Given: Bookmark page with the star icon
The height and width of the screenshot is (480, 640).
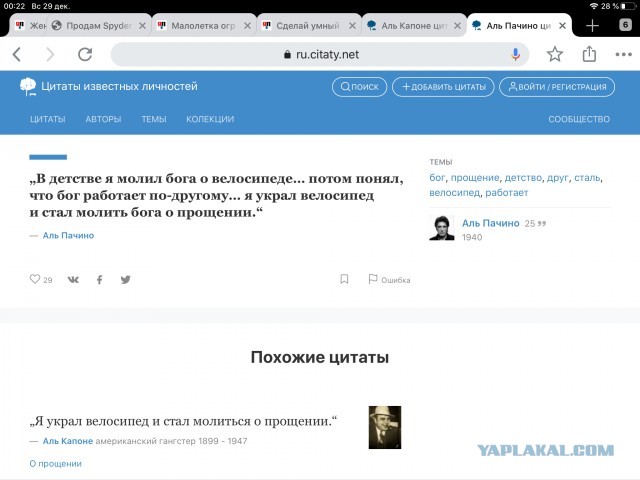Looking at the screenshot, I should click(555, 54).
